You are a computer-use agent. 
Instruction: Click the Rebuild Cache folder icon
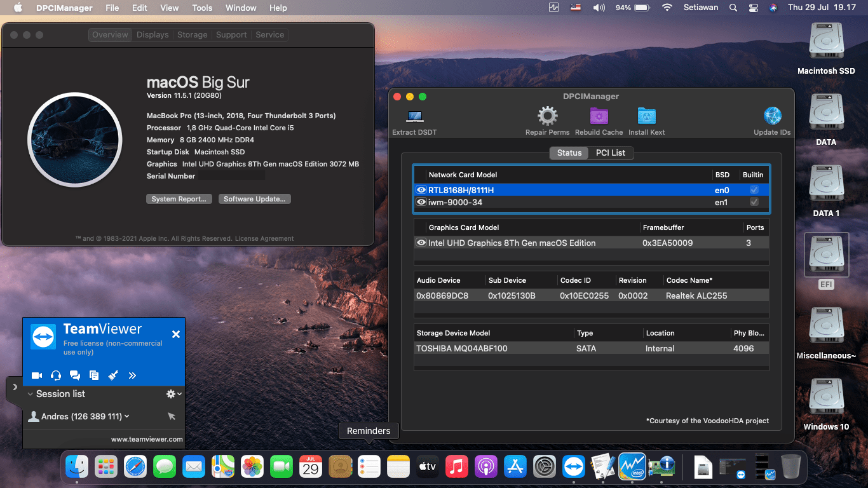tap(599, 116)
